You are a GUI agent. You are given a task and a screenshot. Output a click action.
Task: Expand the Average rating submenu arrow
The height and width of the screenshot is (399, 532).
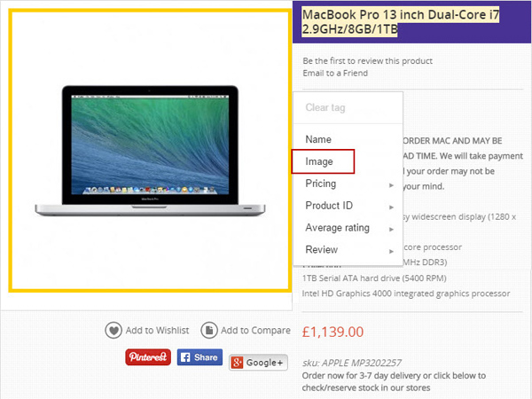click(x=391, y=230)
